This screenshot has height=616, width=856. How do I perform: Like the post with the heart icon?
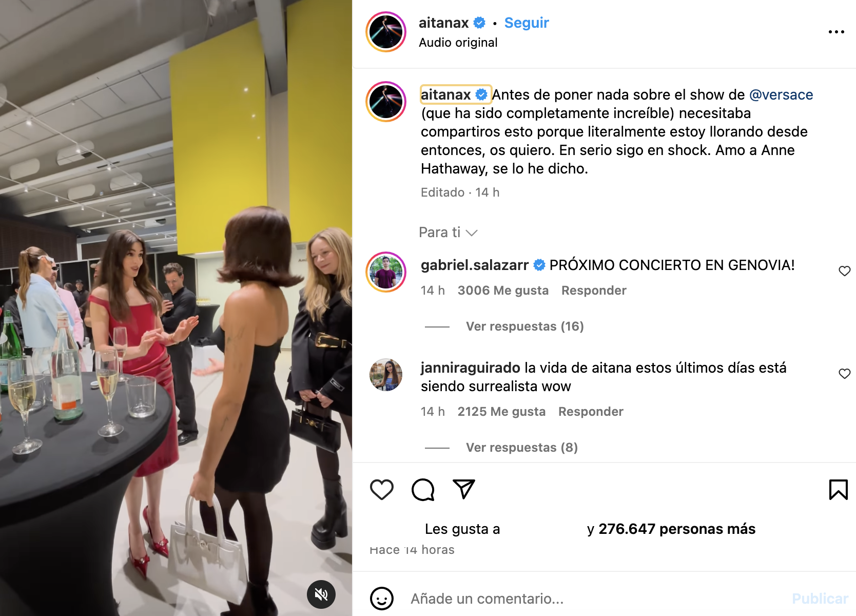(x=382, y=489)
